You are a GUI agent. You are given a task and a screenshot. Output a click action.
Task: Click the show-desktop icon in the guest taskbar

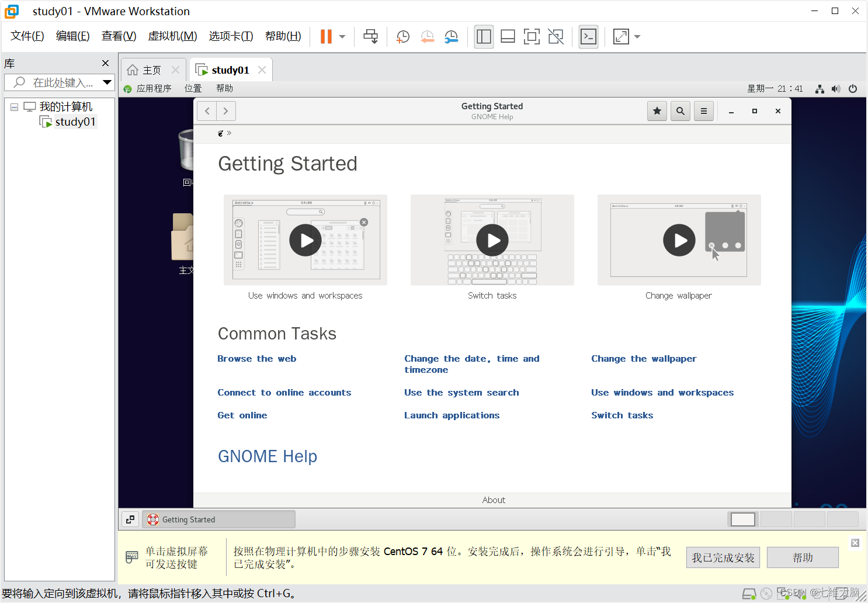pos(130,519)
